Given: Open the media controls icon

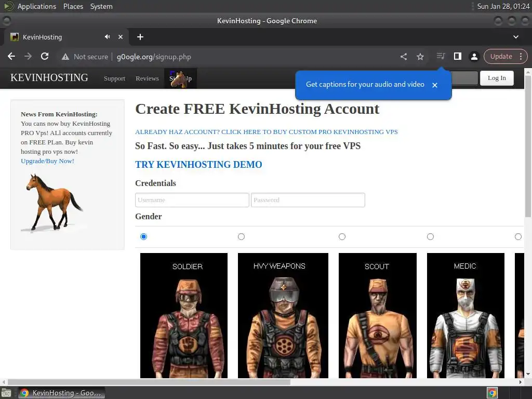Looking at the screenshot, I should coord(441,56).
